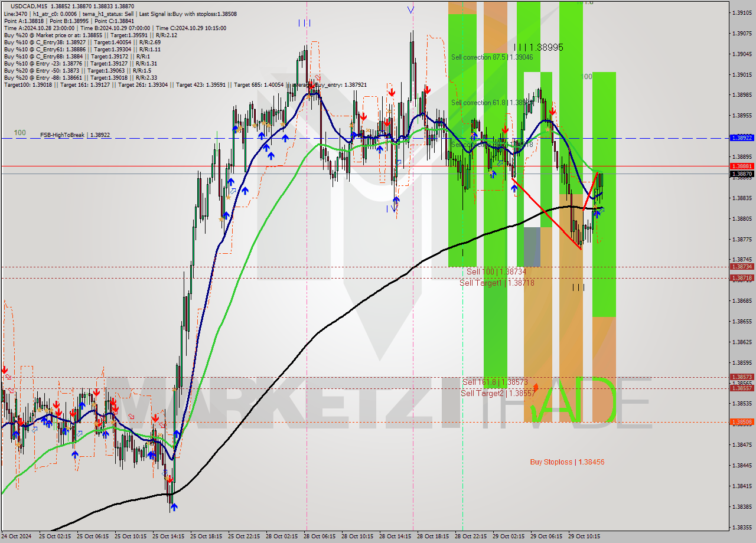Click the '28 Oct 14:15' time axis label
This screenshot has width=756, height=543.
tap(395, 537)
